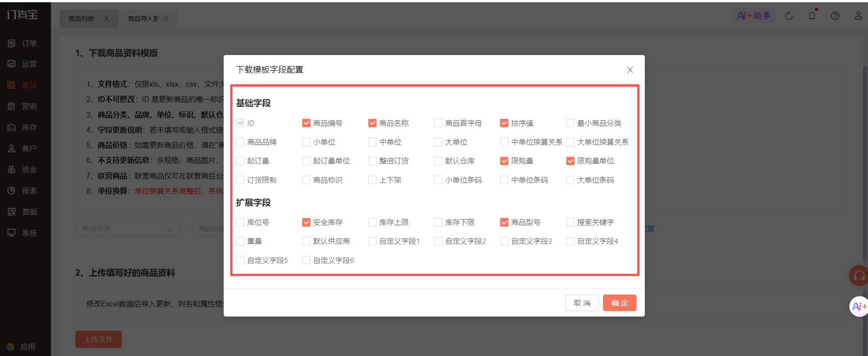The height and width of the screenshot is (356, 868).
Task: Open the 资金 sidebar icon
Action: click(11, 170)
